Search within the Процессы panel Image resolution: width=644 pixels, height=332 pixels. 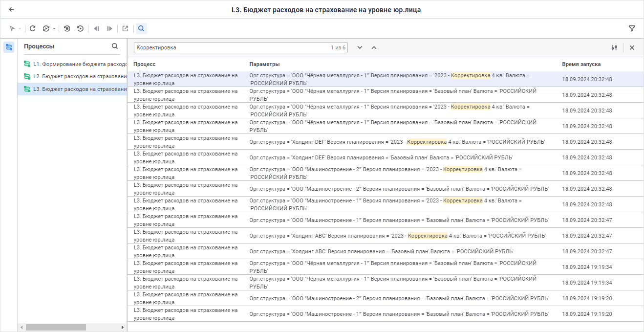[x=115, y=46]
